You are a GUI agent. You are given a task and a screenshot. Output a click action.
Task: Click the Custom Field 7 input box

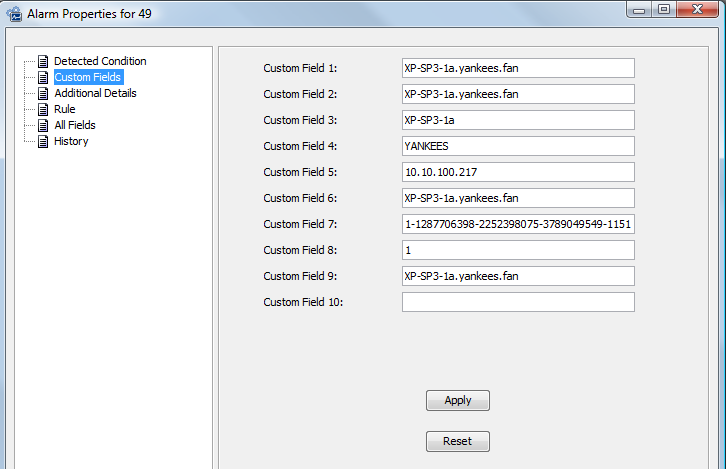point(518,224)
